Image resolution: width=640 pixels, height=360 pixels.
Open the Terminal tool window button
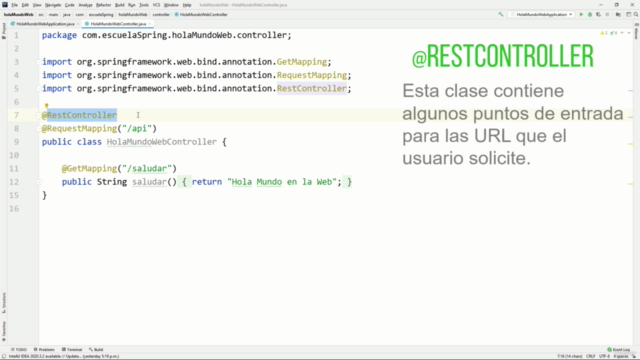72,350
